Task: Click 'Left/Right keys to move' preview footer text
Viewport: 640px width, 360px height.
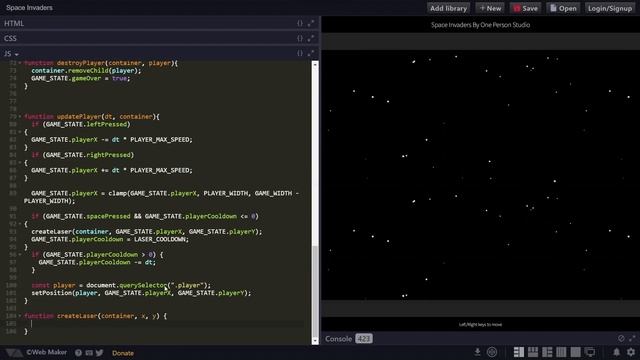Action: click(x=480, y=325)
